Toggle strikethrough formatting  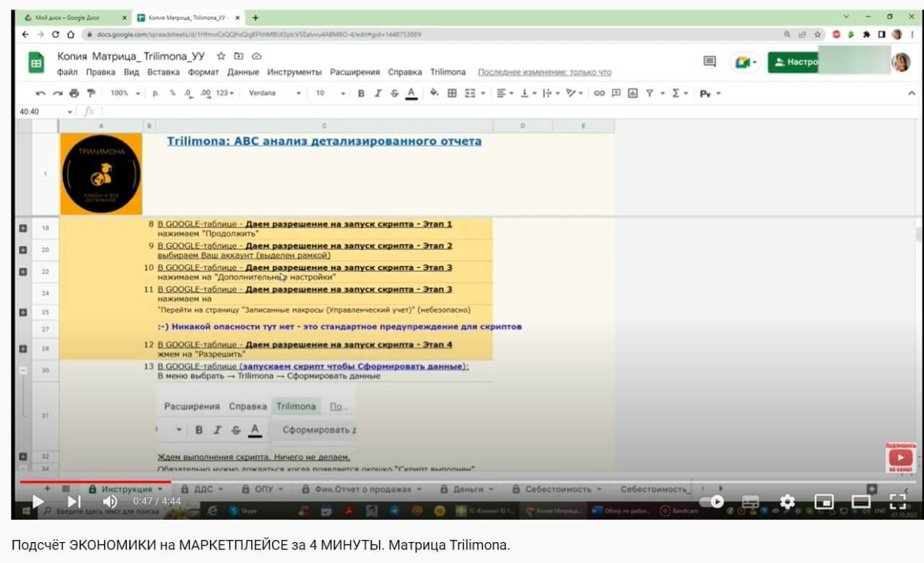click(x=394, y=93)
